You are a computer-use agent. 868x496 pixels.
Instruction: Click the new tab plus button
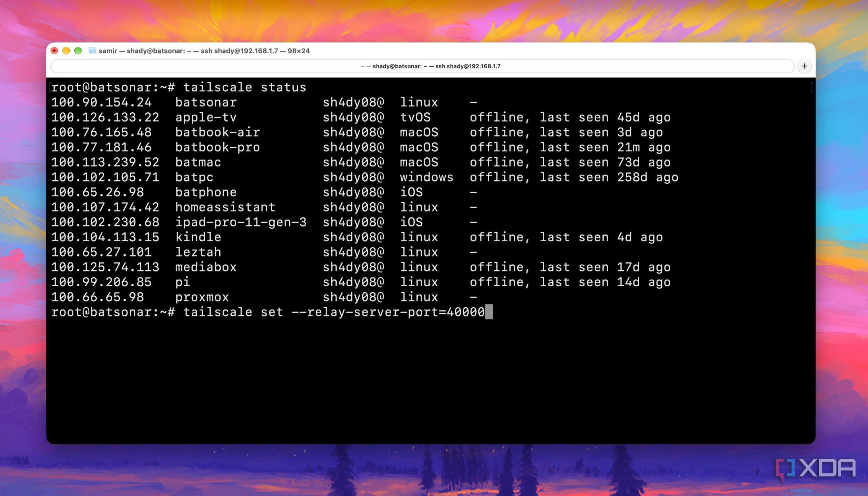coord(804,66)
